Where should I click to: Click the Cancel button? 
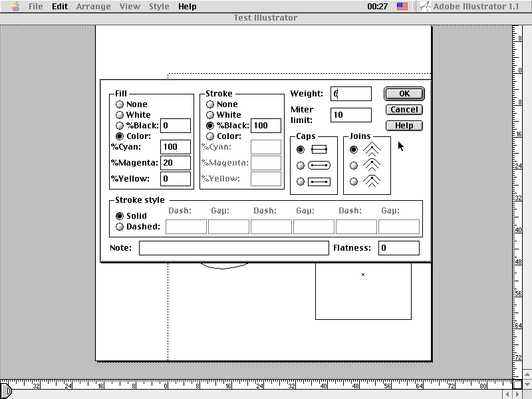click(404, 110)
